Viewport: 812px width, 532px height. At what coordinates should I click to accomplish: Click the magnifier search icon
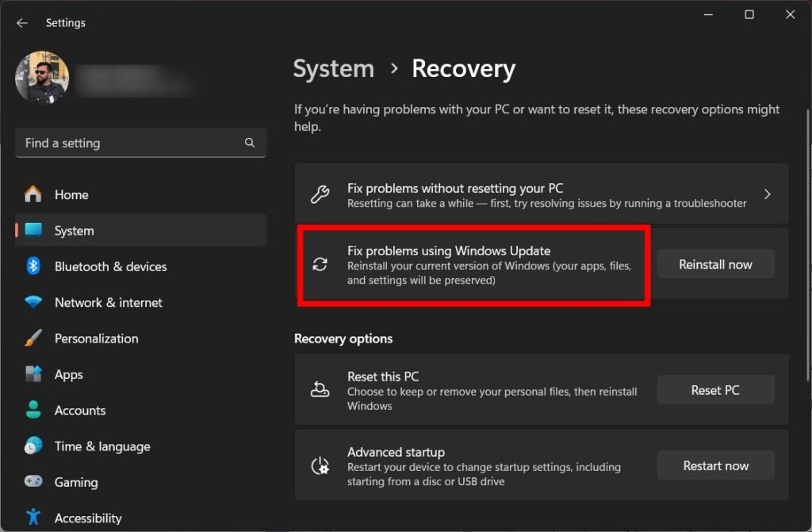[250, 143]
